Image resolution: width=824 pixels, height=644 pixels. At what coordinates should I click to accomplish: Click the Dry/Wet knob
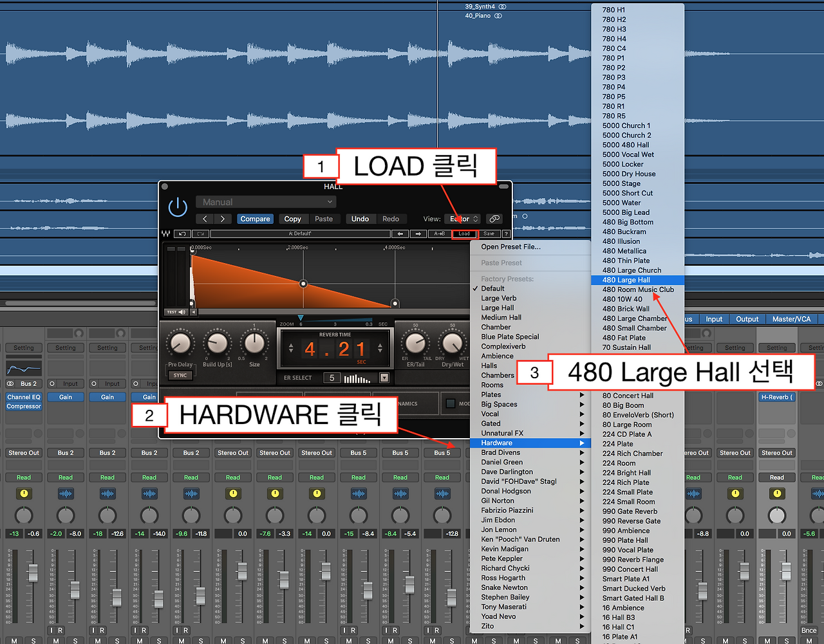[x=453, y=344]
